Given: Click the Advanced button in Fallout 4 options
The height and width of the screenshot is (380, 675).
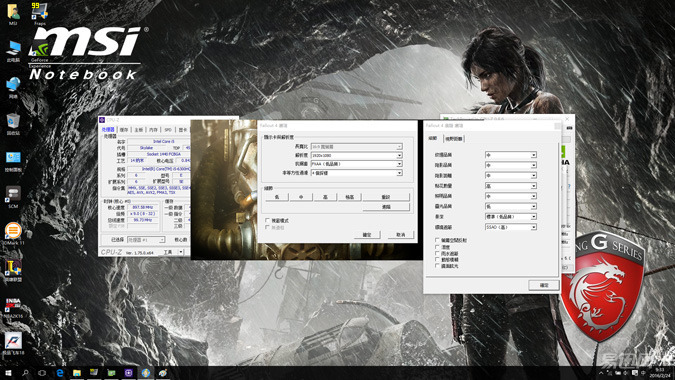Looking at the screenshot, I should (386, 207).
